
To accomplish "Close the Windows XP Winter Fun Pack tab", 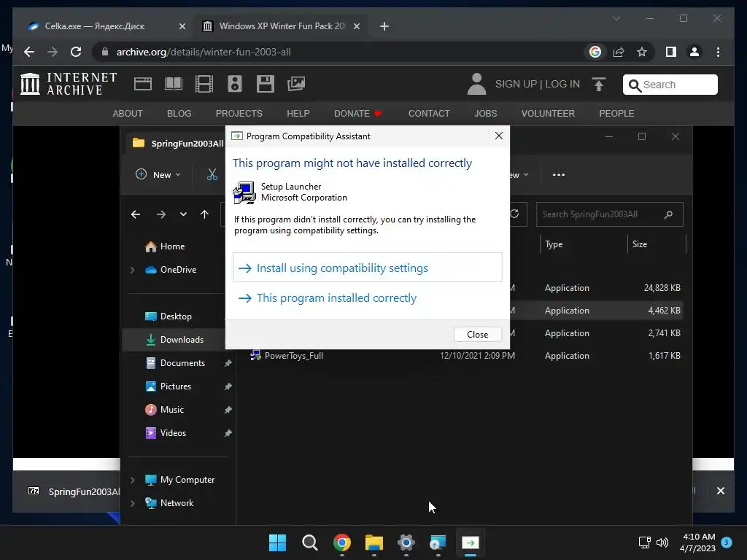I will coord(356,26).
